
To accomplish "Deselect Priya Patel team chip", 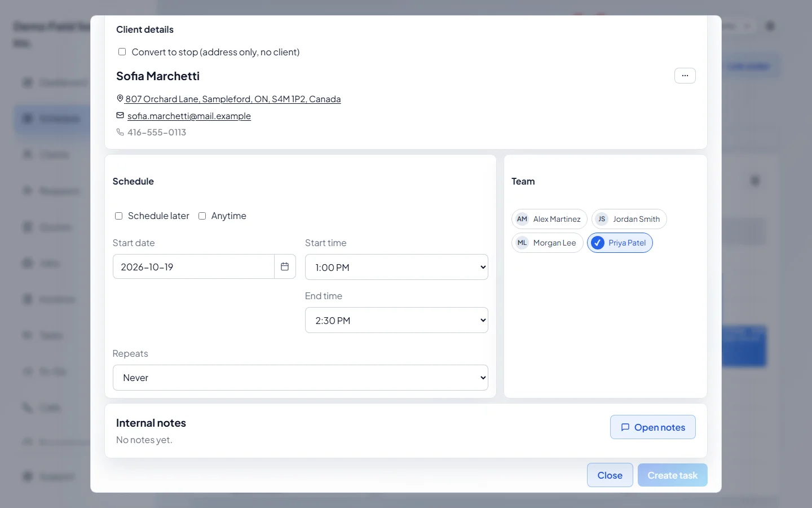I will (620, 243).
